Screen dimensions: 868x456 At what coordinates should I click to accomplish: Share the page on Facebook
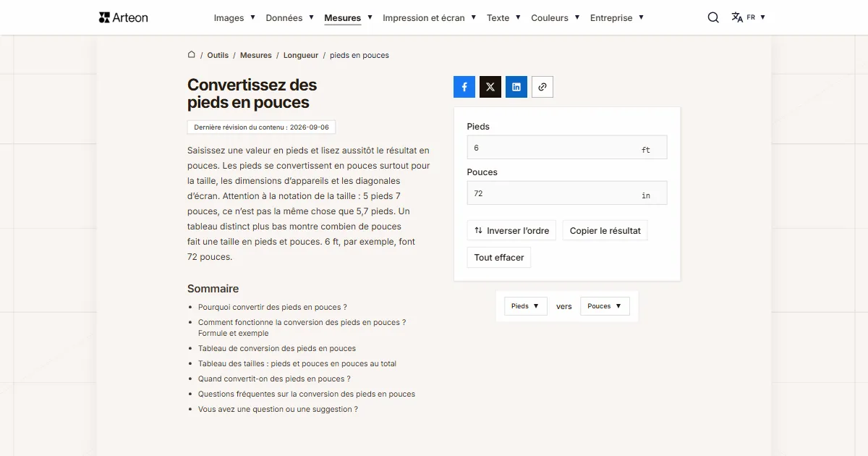coord(464,87)
